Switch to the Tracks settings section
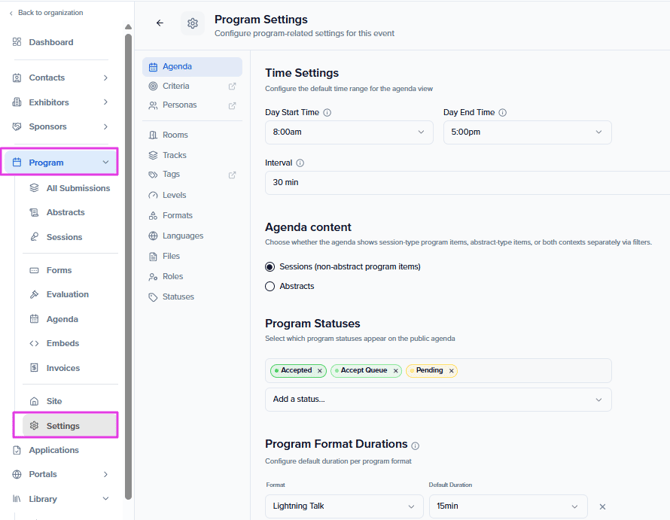The height and width of the screenshot is (520, 670). pos(174,155)
